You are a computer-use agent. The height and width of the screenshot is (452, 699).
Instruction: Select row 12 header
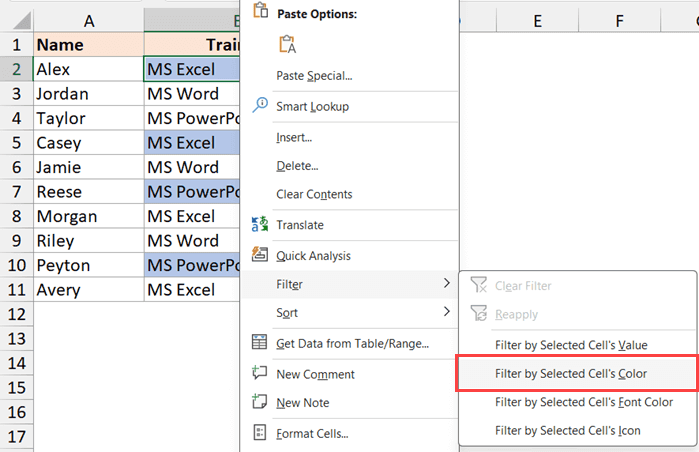(x=16, y=314)
